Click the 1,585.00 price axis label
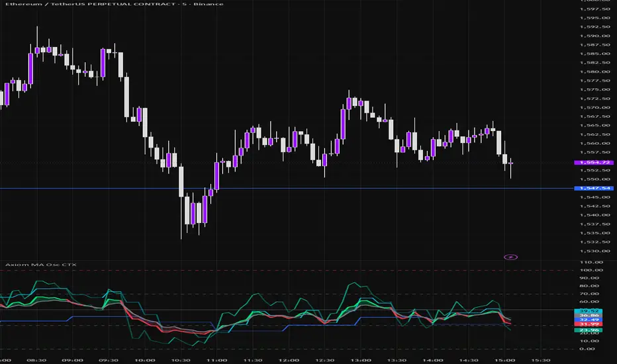Screen dimensions: 617x364 [595, 54]
